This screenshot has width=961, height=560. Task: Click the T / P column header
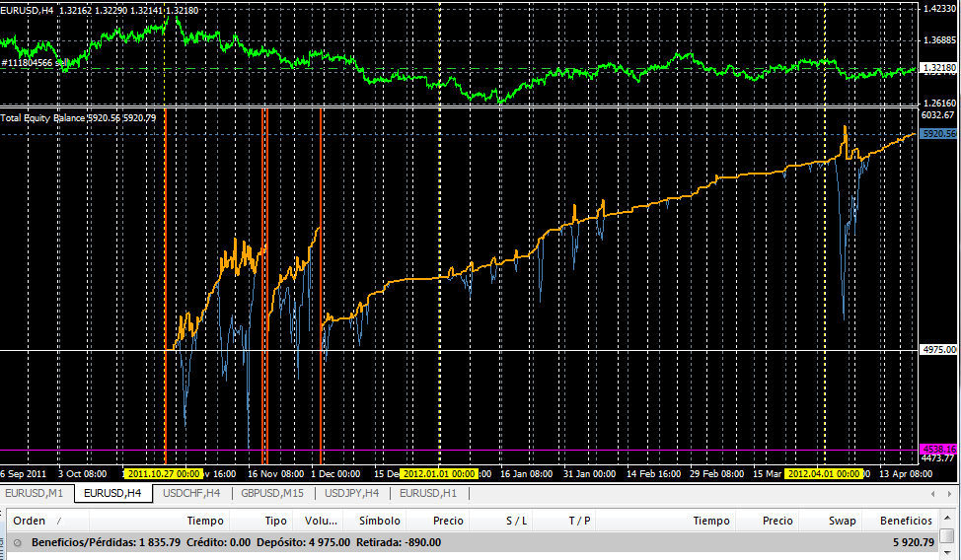click(579, 521)
